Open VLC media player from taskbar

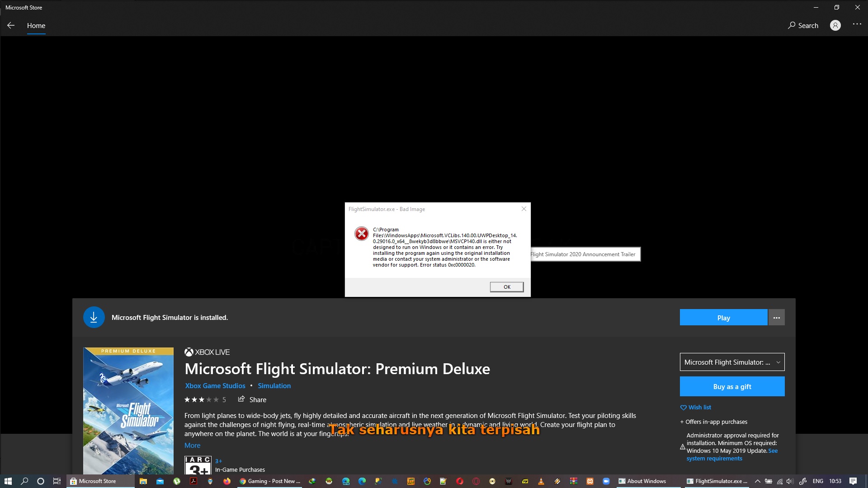(x=541, y=481)
